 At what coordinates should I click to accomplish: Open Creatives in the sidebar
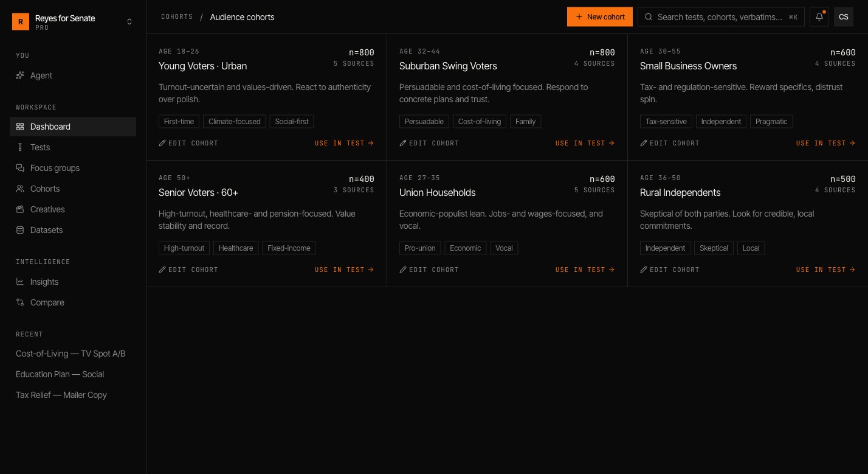(x=73, y=209)
